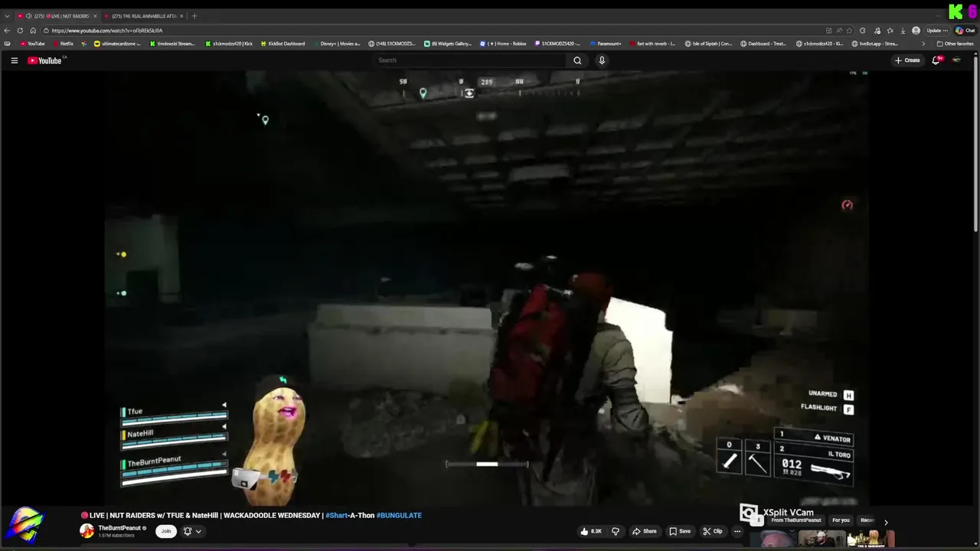Close THE REAL ANNABELLE tab
The image size is (980, 551).
181,16
